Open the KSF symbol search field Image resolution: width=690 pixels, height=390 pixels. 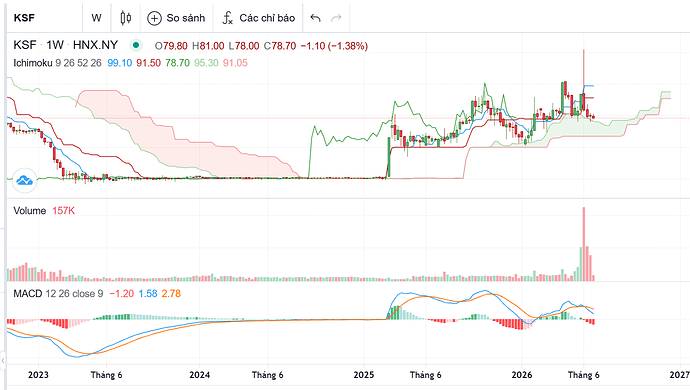[x=44, y=18]
